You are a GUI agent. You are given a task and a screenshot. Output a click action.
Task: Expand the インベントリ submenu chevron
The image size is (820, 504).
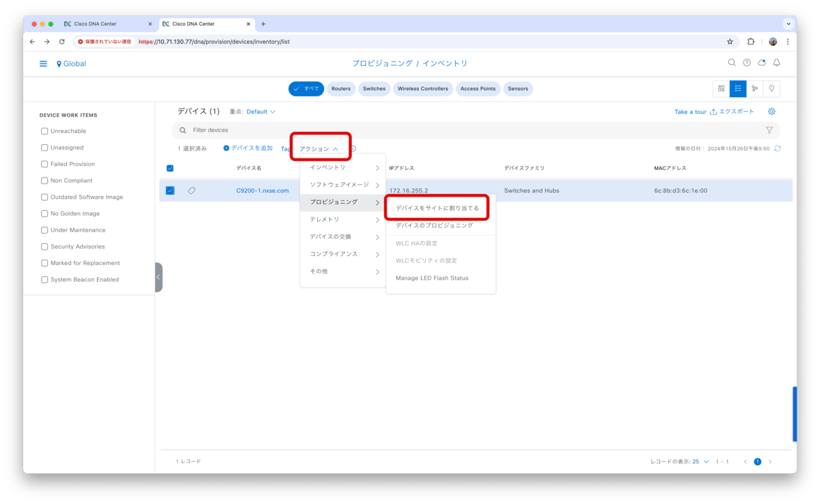(x=377, y=167)
